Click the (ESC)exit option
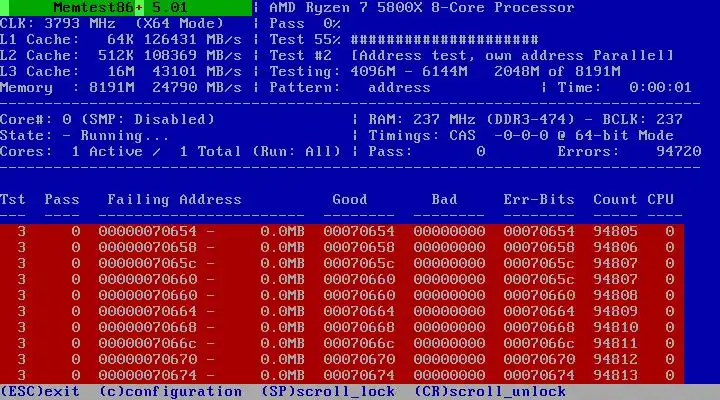 [40, 392]
